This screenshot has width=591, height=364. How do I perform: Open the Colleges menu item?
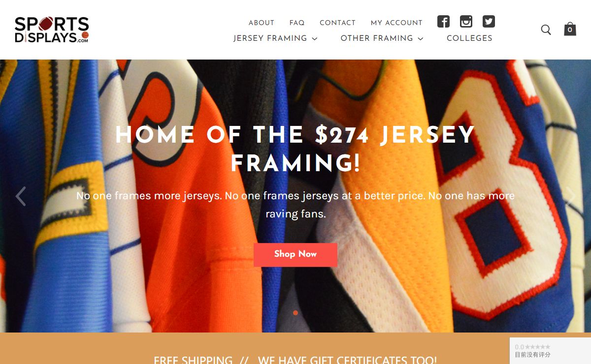[469, 38]
